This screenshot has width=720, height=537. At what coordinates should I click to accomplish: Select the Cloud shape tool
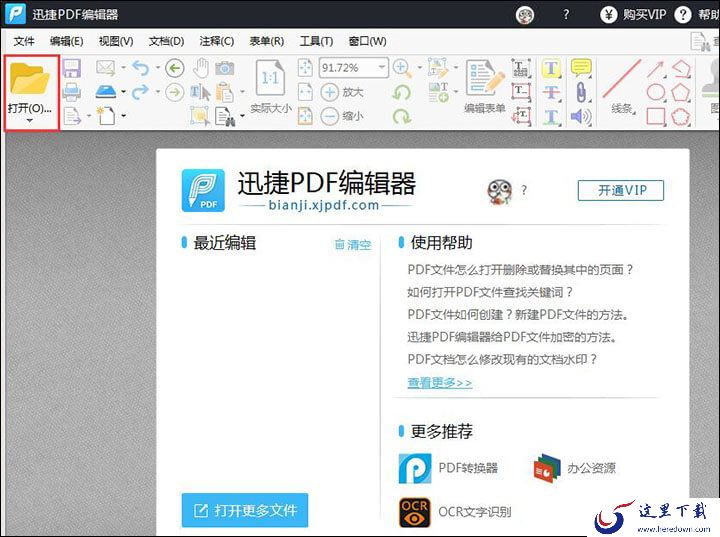point(681,116)
